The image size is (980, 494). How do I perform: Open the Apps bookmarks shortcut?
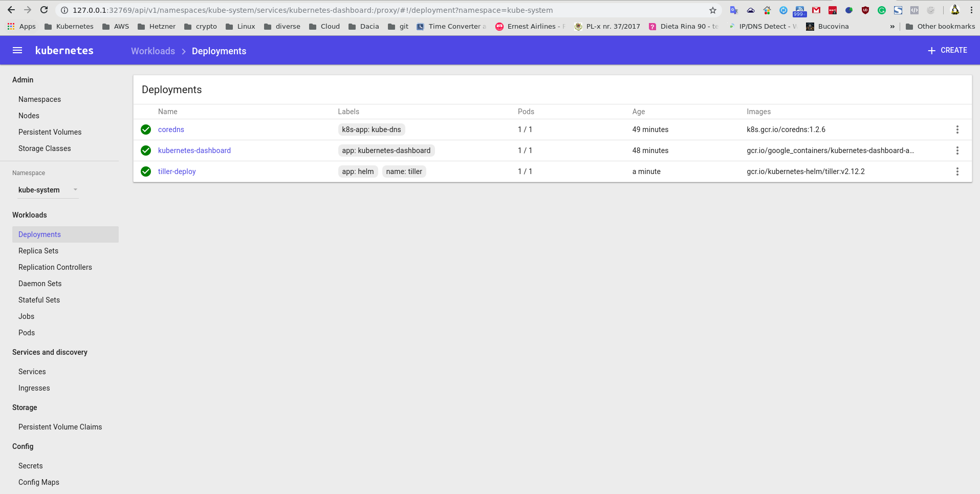tap(21, 26)
